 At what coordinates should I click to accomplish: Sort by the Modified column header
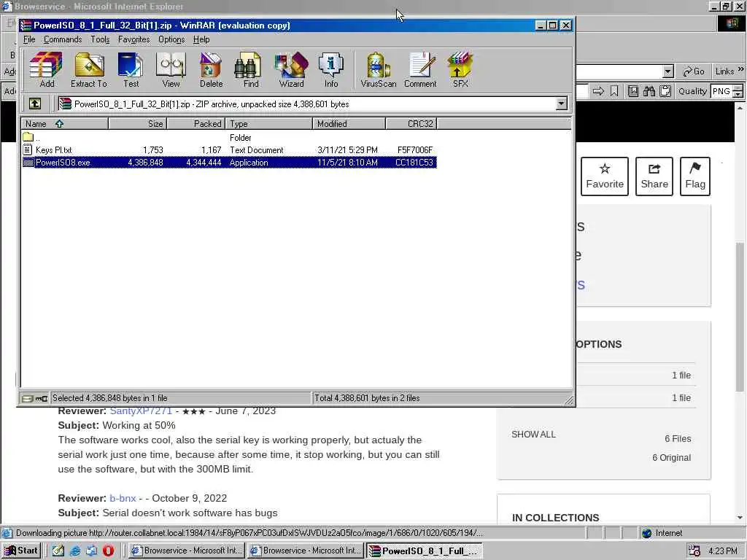349,124
